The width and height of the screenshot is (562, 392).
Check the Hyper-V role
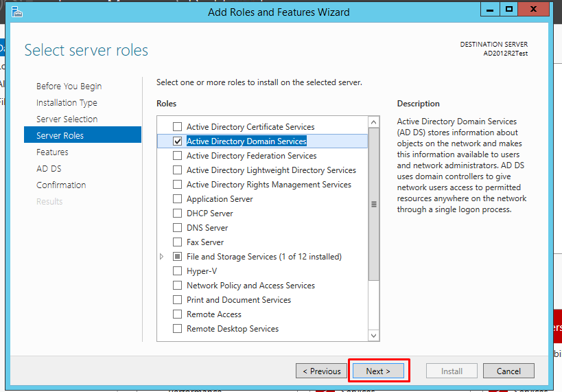pyautogui.click(x=177, y=270)
